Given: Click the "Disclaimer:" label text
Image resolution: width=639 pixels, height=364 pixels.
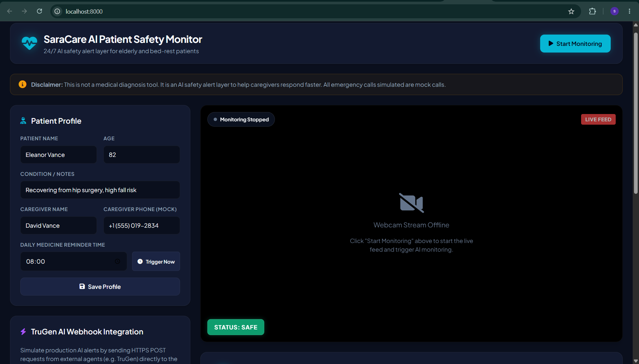Looking at the screenshot, I should (x=47, y=85).
